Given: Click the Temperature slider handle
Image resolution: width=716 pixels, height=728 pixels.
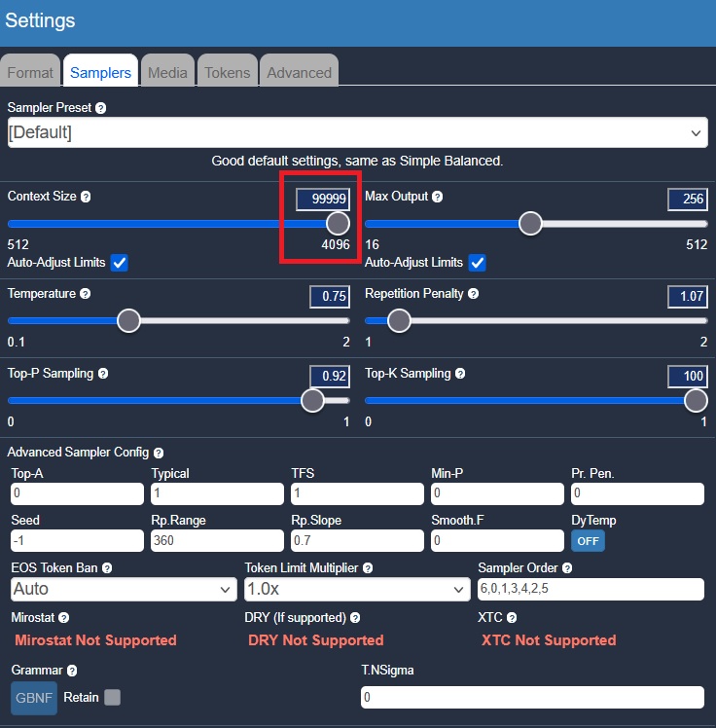Looking at the screenshot, I should click(128, 320).
